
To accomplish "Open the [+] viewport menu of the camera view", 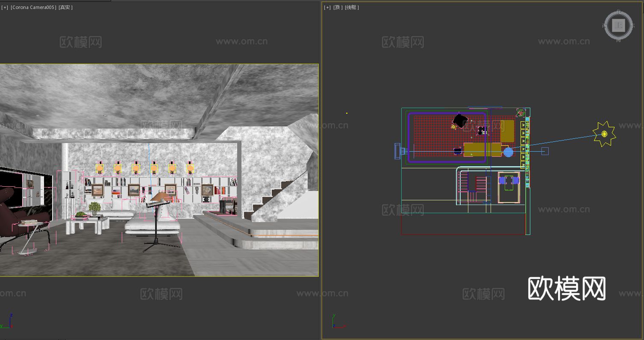I will tap(4, 7).
